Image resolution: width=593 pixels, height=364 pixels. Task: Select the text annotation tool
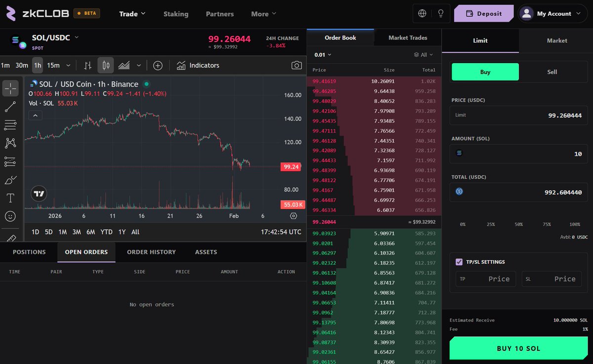[10, 198]
